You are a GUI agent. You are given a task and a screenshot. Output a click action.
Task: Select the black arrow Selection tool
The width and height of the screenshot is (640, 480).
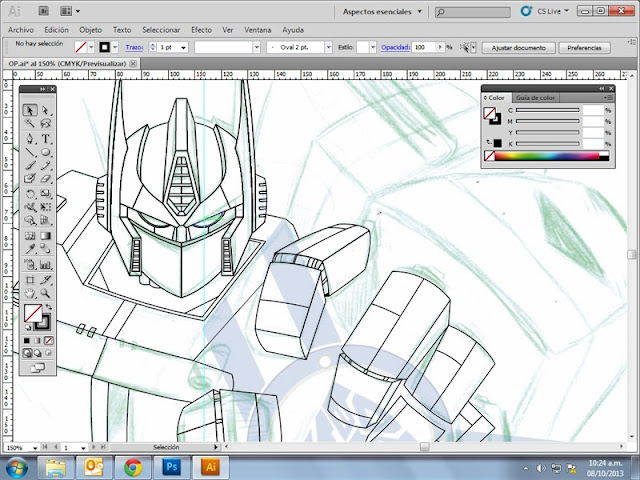tap(30, 111)
